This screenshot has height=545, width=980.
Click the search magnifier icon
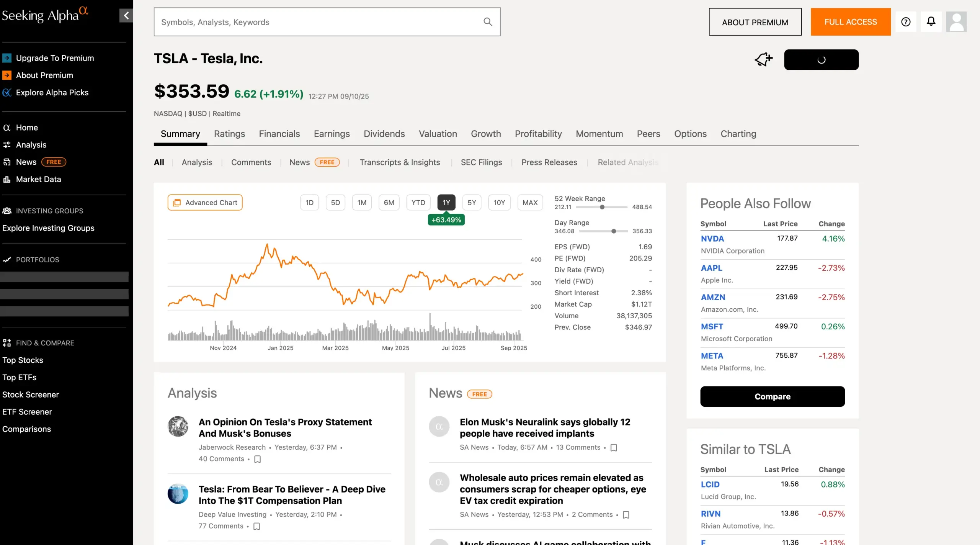pyautogui.click(x=487, y=22)
